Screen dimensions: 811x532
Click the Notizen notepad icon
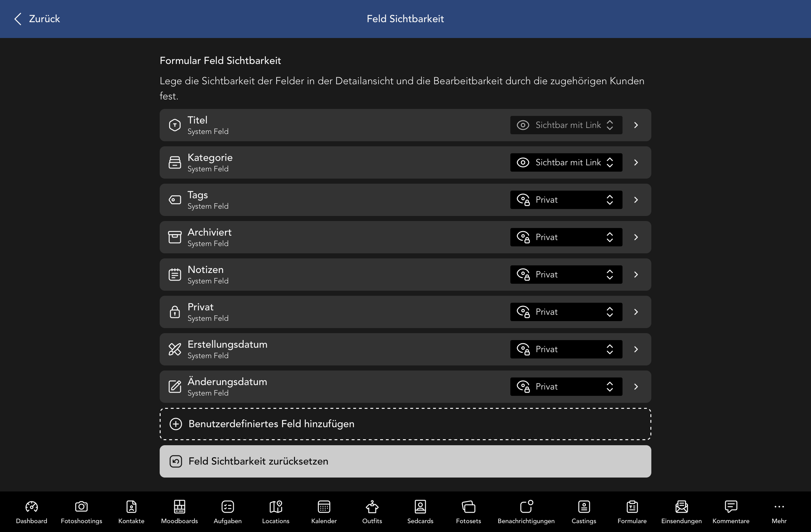pyautogui.click(x=175, y=275)
